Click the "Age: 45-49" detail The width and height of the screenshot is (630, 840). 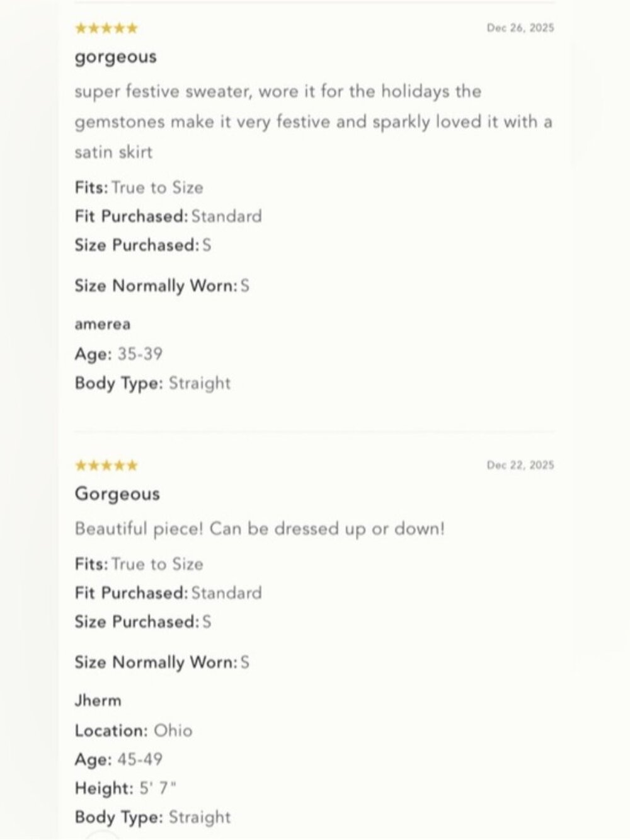118,759
